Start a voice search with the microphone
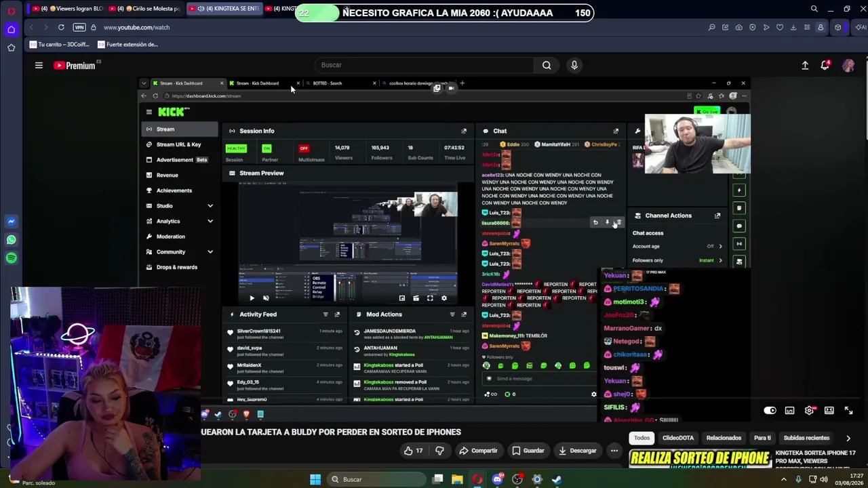 pyautogui.click(x=574, y=65)
